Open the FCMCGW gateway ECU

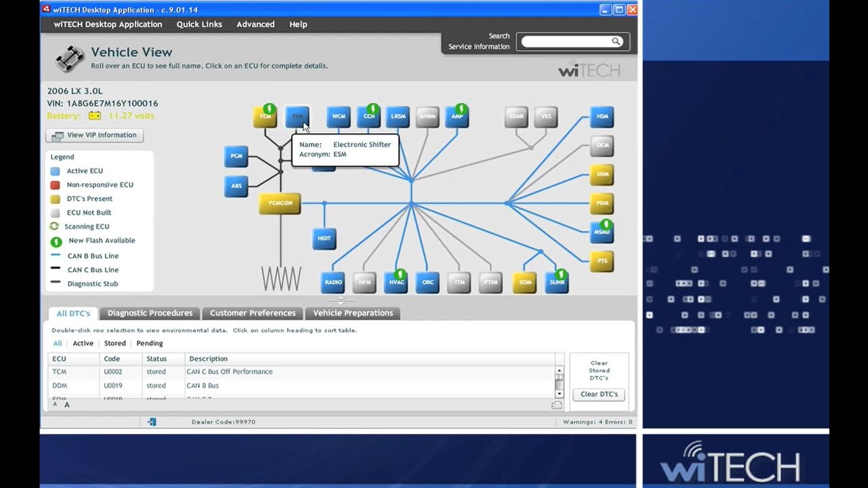tap(280, 203)
